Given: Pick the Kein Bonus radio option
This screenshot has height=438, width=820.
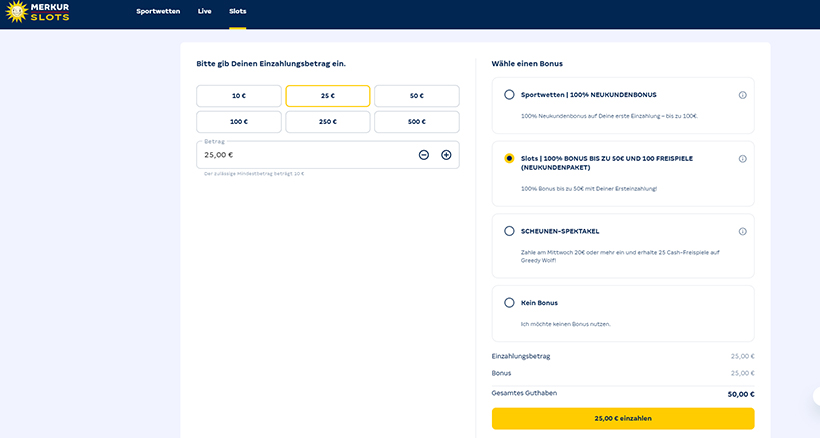Looking at the screenshot, I should point(509,303).
